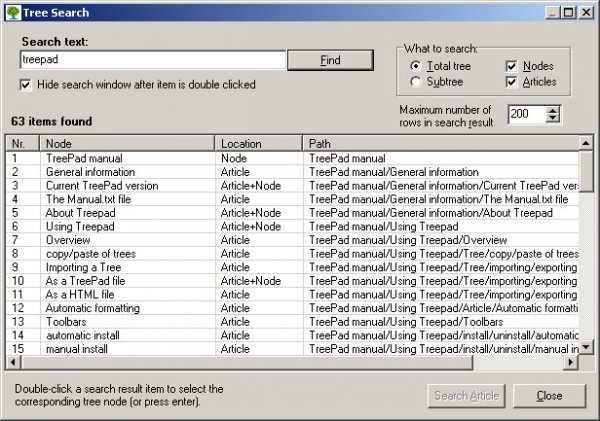Viewport: 600px width, 421px height.
Task: Sort results by Node column header
Action: [128, 144]
